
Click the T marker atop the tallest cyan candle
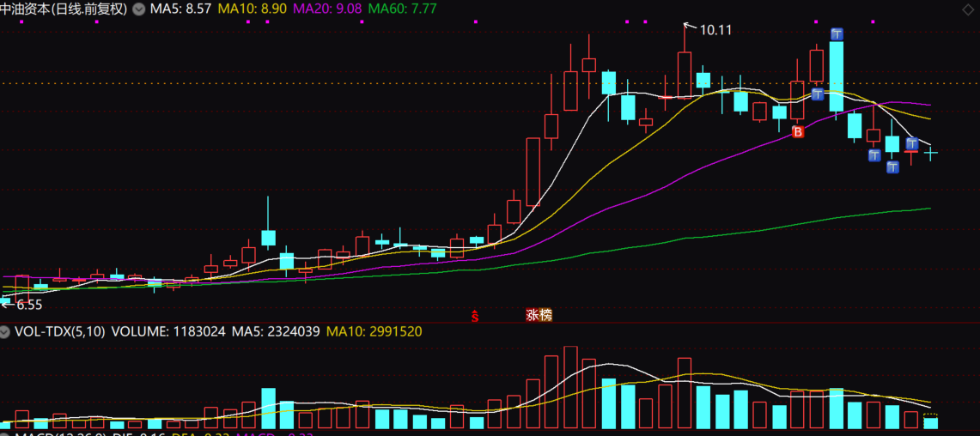tap(837, 33)
